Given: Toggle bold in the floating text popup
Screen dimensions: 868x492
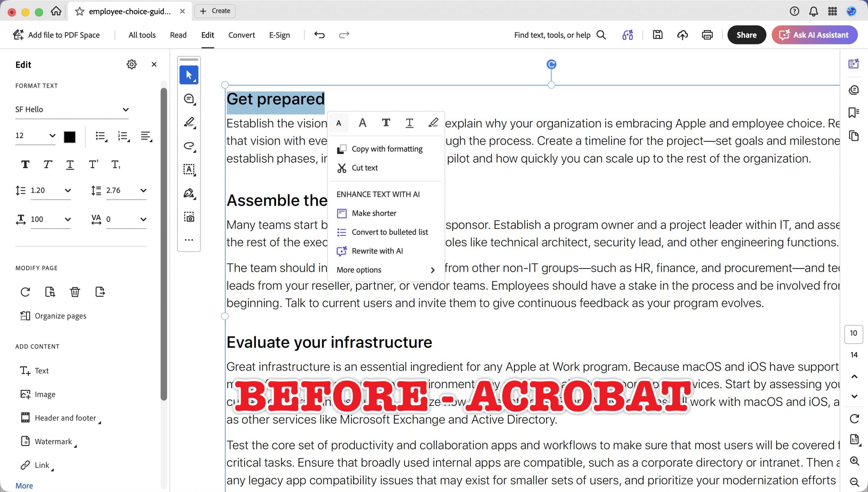Looking at the screenshot, I should pos(386,123).
